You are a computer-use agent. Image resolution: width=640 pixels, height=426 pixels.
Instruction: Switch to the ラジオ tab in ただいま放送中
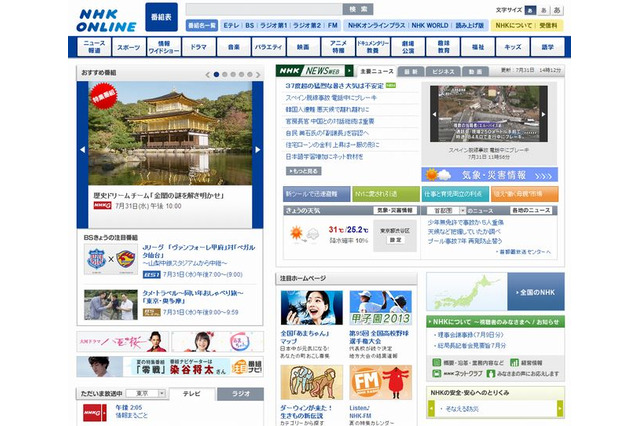coord(240,394)
